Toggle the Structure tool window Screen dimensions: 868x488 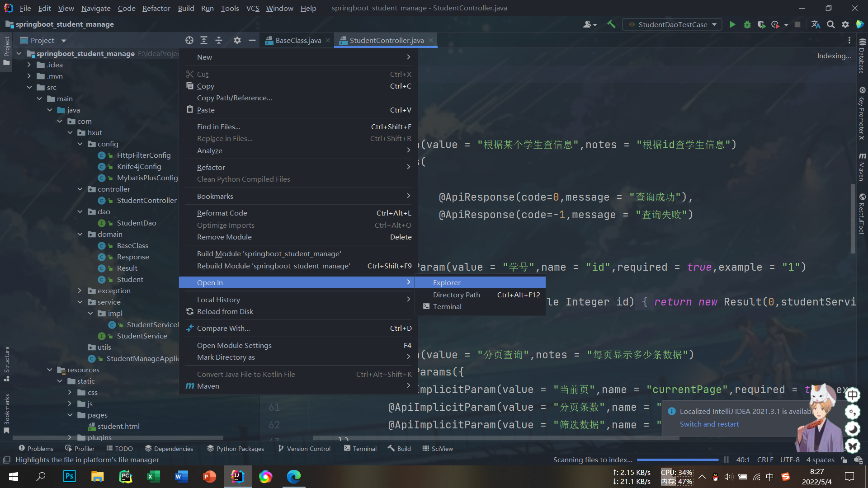click(6, 361)
